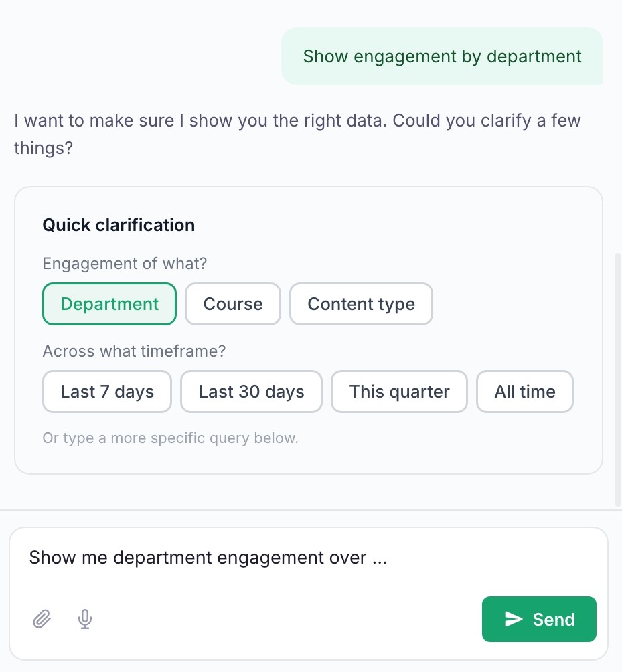The image size is (622, 672).
Task: Choose Last 30 days timeframe
Action: tap(251, 392)
